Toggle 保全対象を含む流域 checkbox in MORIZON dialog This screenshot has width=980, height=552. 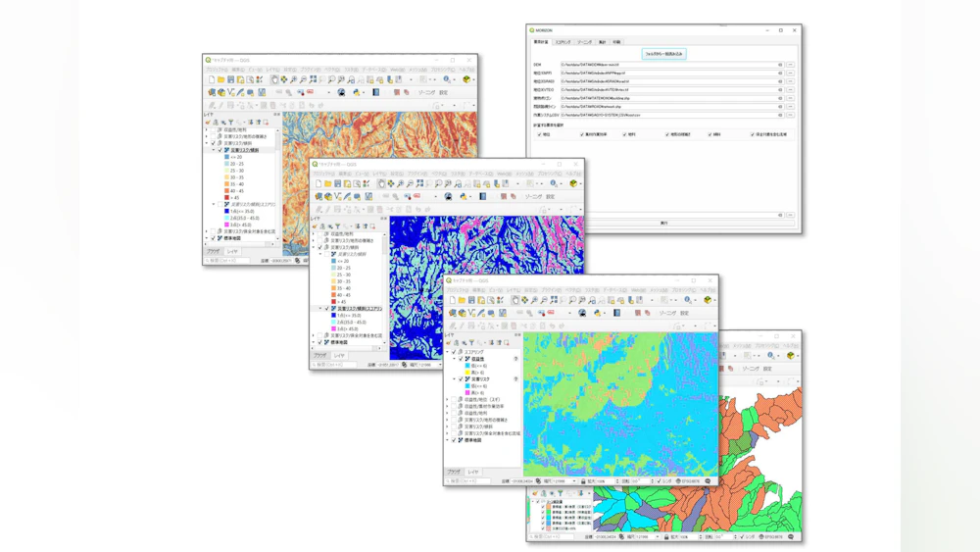coord(753,134)
